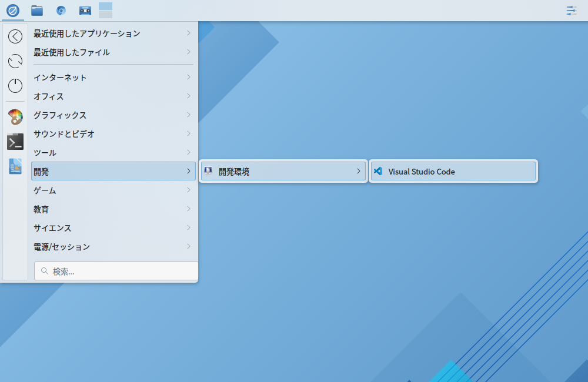Click inside the 検索 search field
Screen dimensions: 588x382
[x=115, y=271]
